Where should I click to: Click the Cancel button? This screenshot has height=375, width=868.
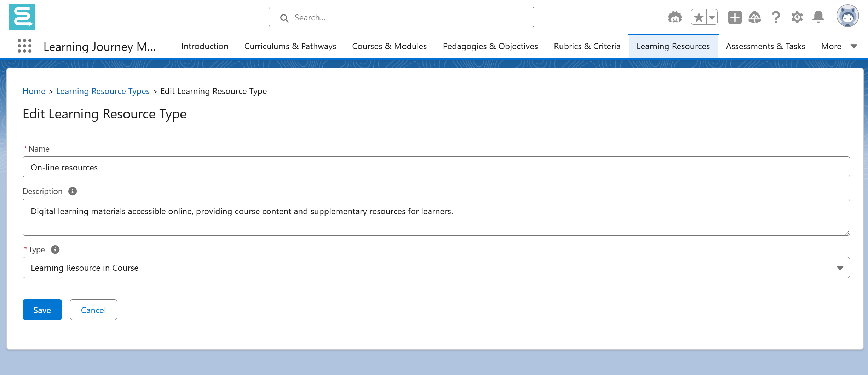coord(93,310)
